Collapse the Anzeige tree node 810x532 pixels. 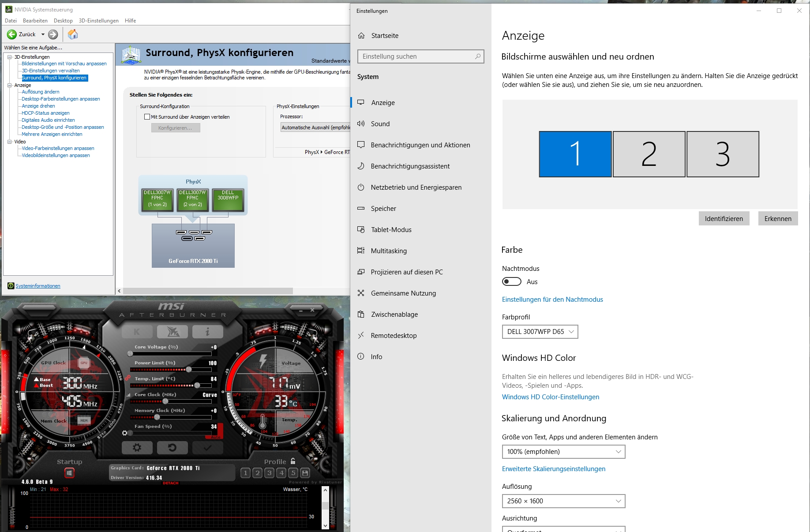pyautogui.click(x=9, y=85)
